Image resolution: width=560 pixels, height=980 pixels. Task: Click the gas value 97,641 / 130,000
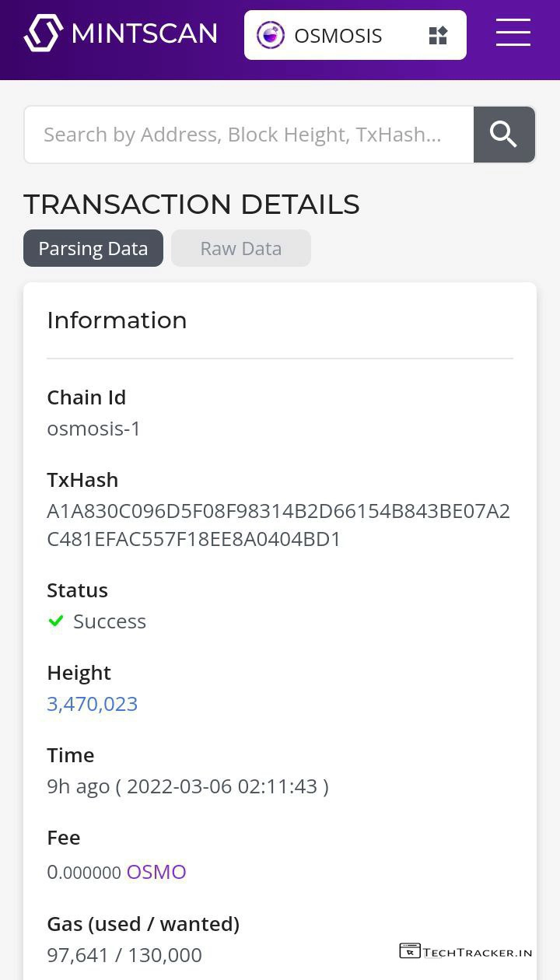[124, 954]
